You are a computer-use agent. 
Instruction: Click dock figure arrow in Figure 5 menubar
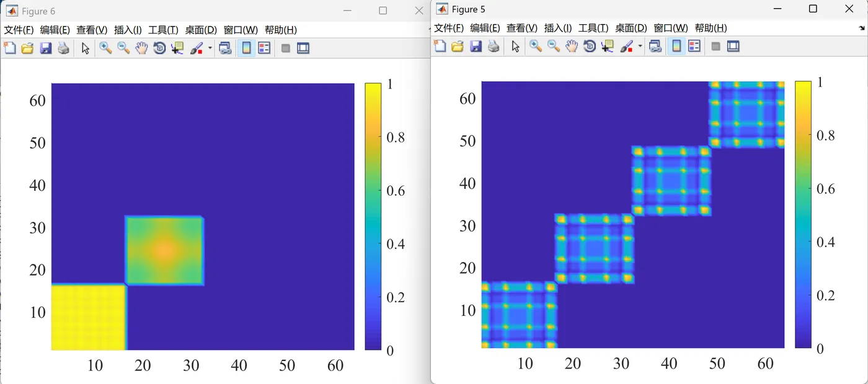862,28
